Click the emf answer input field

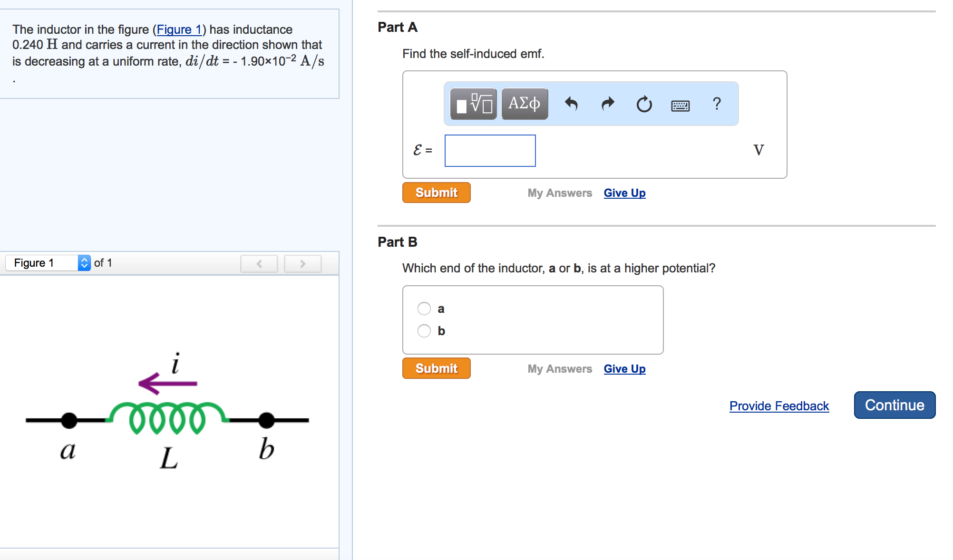(x=490, y=151)
